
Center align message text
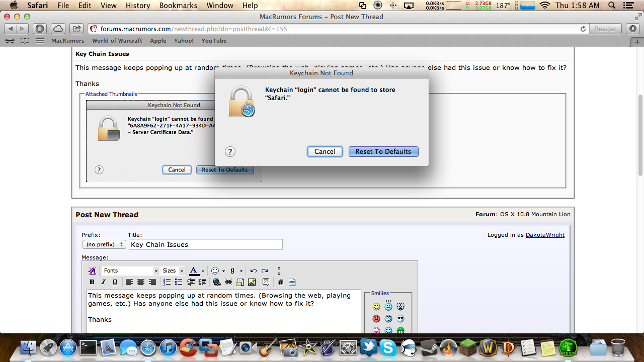[141, 282]
